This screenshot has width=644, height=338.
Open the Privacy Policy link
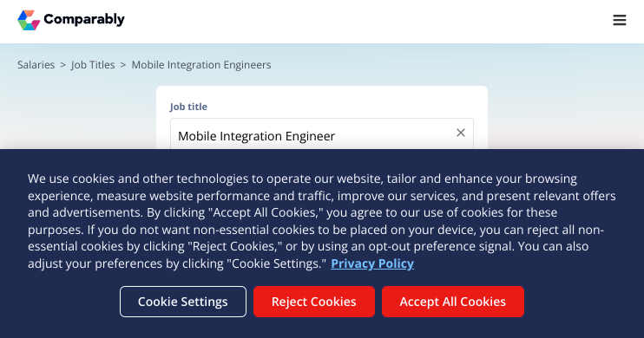pos(372,263)
